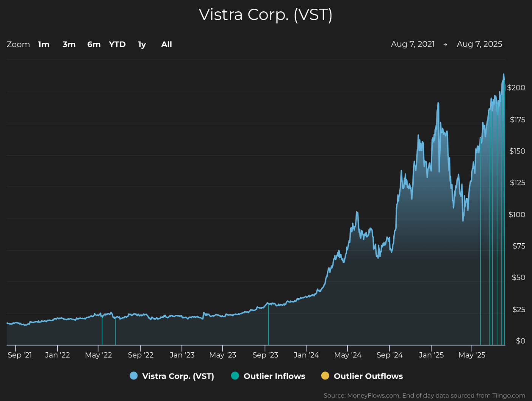Show All data range
The height and width of the screenshot is (401, 532).
(167, 45)
